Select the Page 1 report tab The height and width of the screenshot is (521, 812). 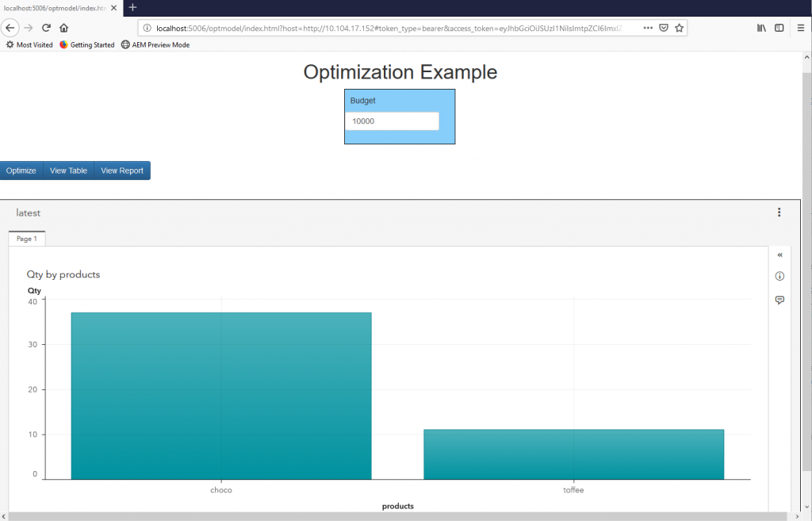[x=27, y=239]
